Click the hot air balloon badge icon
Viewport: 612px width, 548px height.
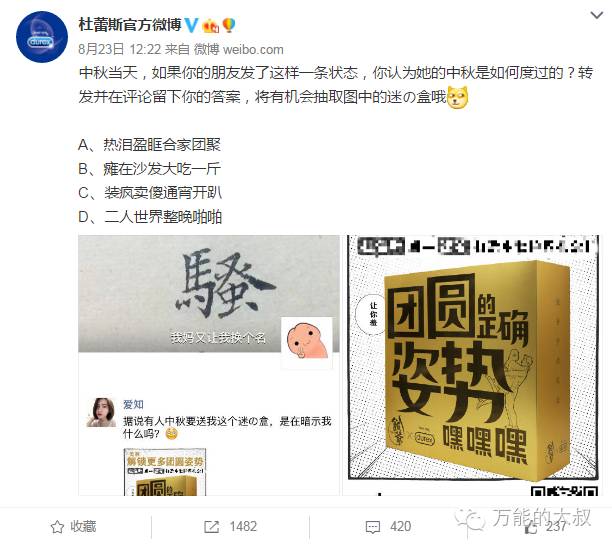point(229,25)
